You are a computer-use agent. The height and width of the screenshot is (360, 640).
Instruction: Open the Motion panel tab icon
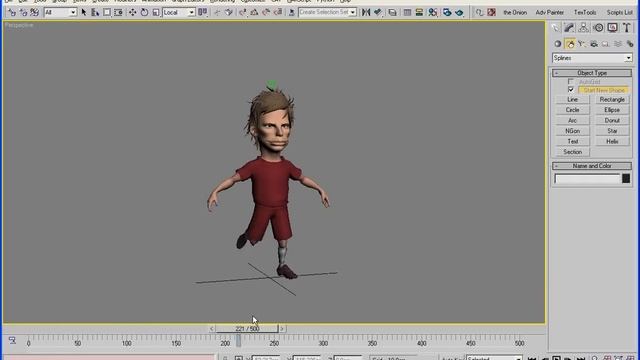tap(598, 27)
